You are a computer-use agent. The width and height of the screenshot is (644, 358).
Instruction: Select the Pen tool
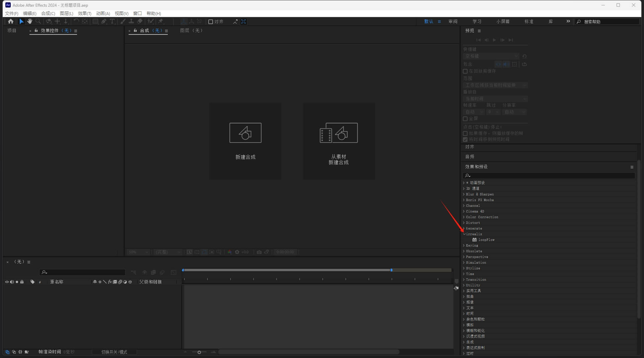pyautogui.click(x=104, y=21)
